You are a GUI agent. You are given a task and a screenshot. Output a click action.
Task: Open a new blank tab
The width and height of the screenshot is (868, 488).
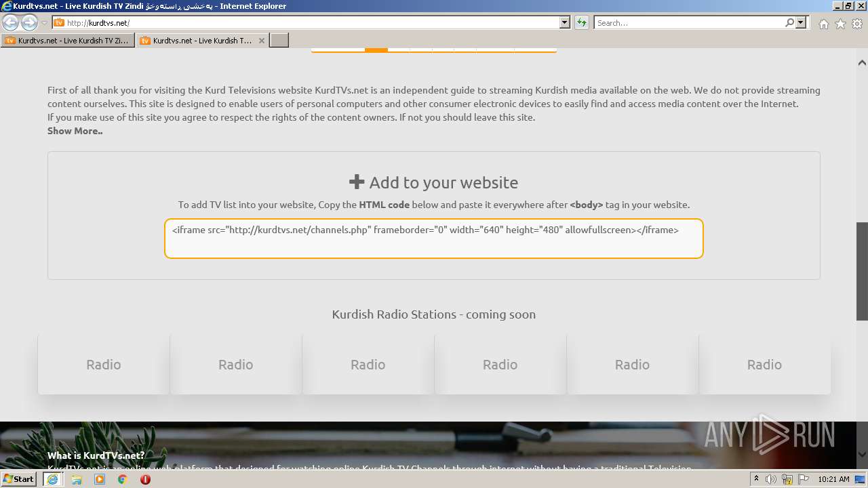click(279, 41)
